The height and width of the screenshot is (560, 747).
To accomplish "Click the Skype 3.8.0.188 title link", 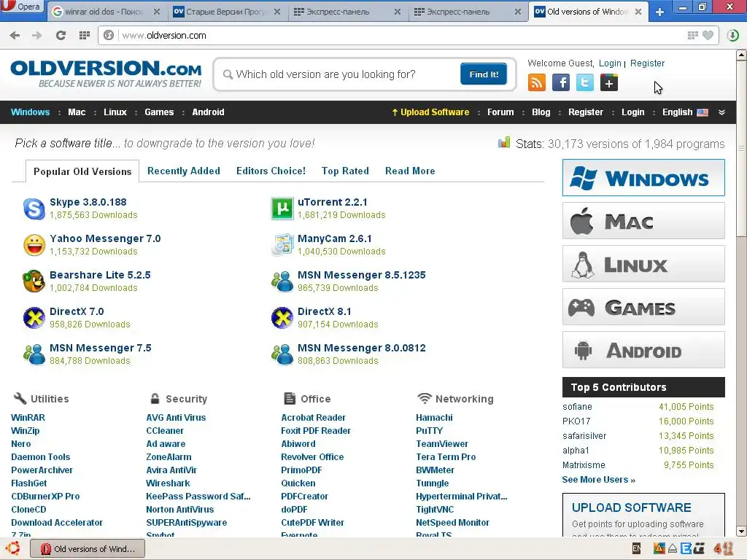I will coord(88,202).
